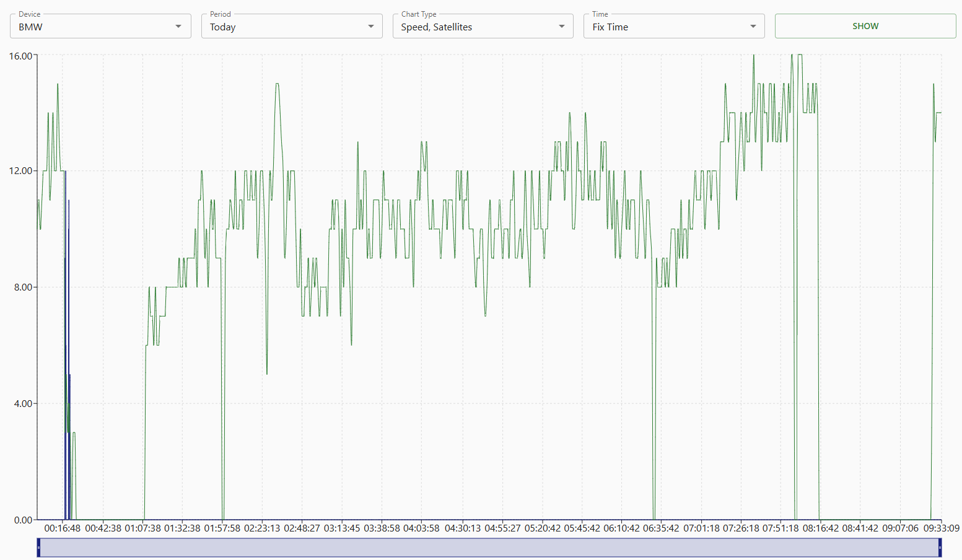Click the 16.00 label on the Y axis
The width and height of the screenshot is (962, 560).
pos(20,56)
